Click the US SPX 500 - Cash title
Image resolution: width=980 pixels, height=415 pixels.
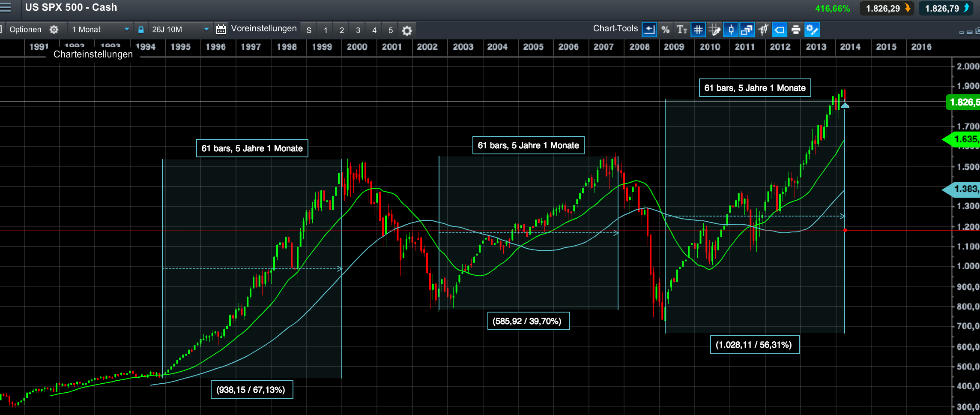(71, 7)
